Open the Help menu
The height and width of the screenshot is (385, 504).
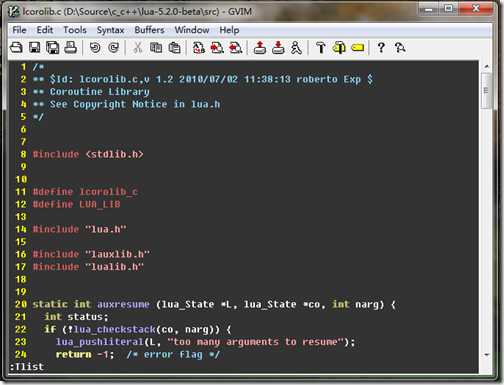[x=229, y=30]
